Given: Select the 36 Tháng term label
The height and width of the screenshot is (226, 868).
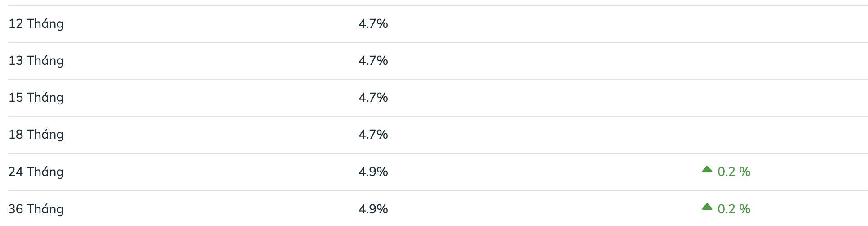Looking at the screenshot, I should (x=36, y=209).
